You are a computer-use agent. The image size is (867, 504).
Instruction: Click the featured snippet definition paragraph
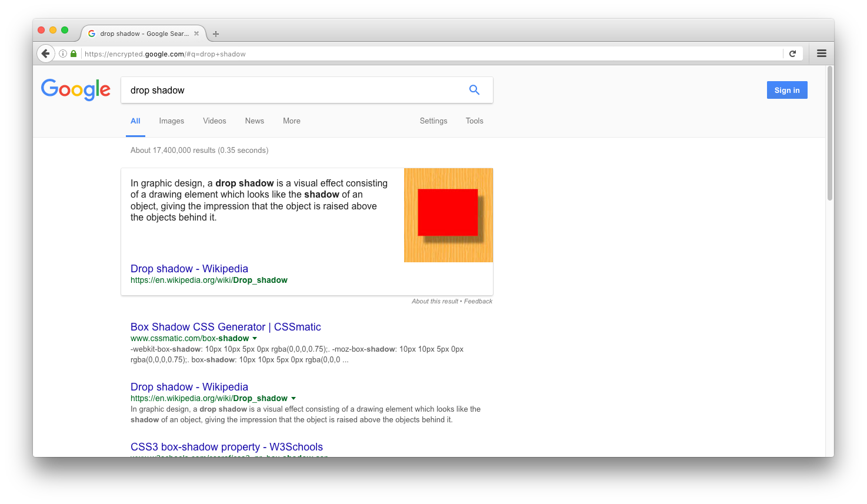pos(259,201)
